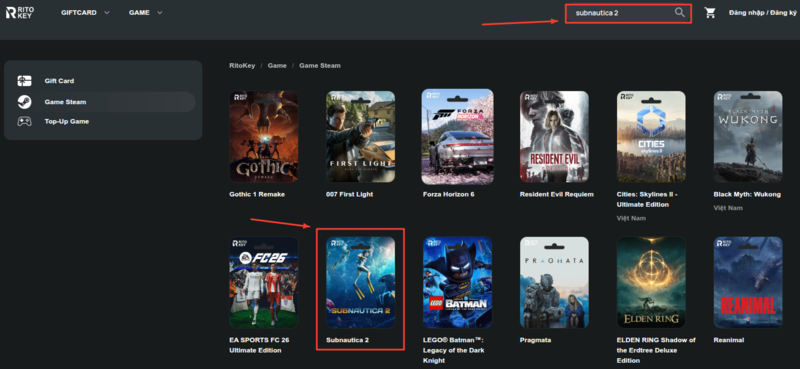Viewport: 800px width, 369px height.
Task: Expand the GIFTCARD dropdown chevron
Action: point(107,13)
